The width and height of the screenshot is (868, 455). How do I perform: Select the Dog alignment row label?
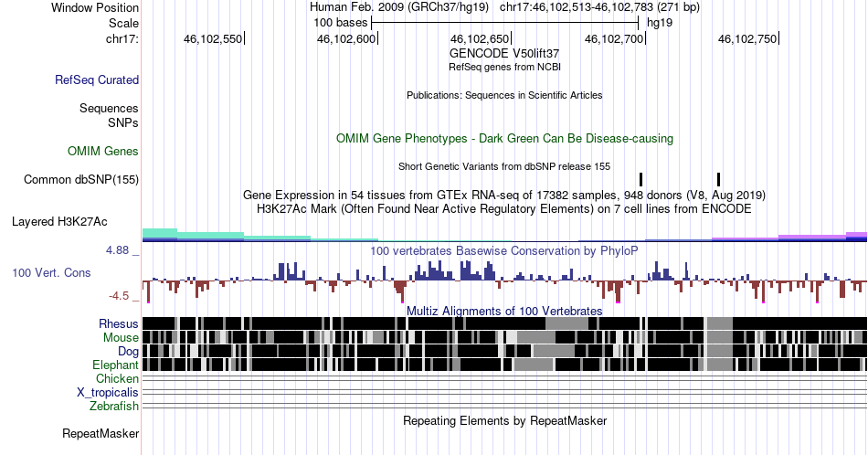click(129, 352)
